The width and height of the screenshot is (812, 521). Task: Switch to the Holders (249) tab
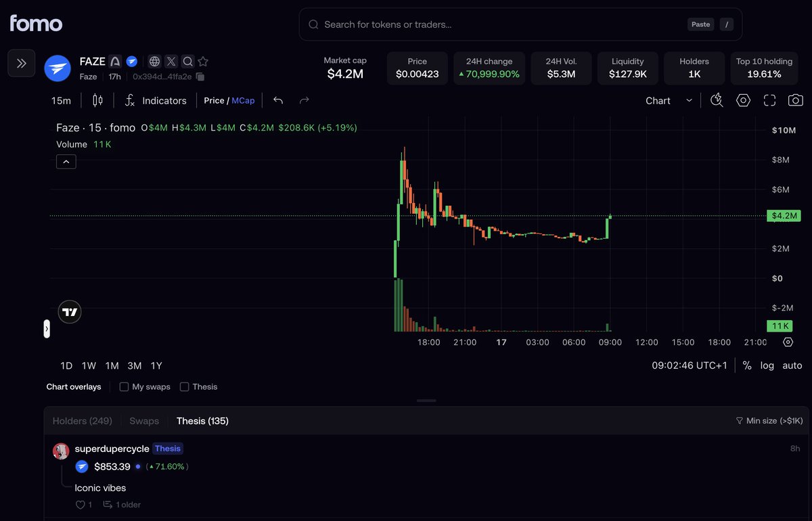coord(83,421)
